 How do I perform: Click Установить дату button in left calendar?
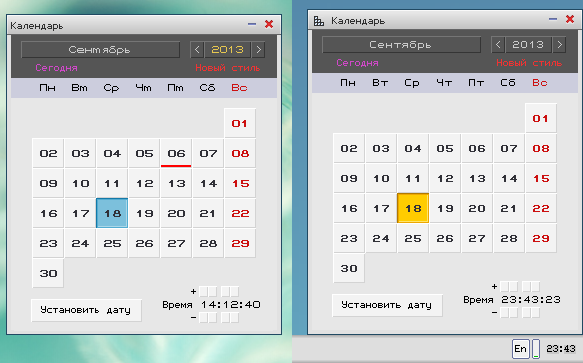click(86, 310)
